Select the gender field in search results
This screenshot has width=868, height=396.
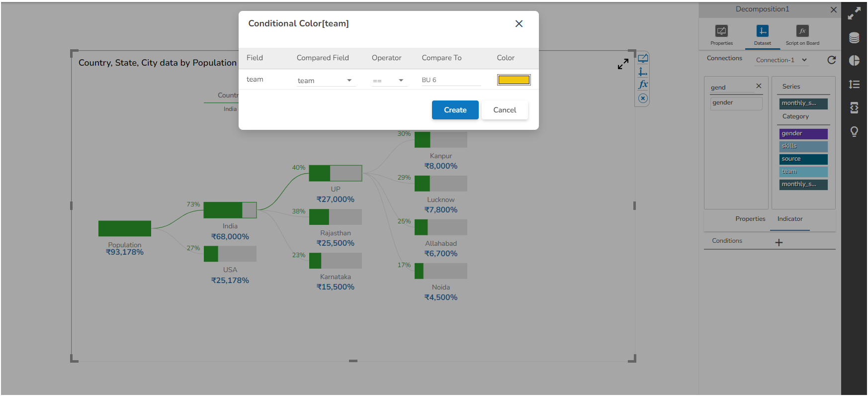click(x=736, y=103)
